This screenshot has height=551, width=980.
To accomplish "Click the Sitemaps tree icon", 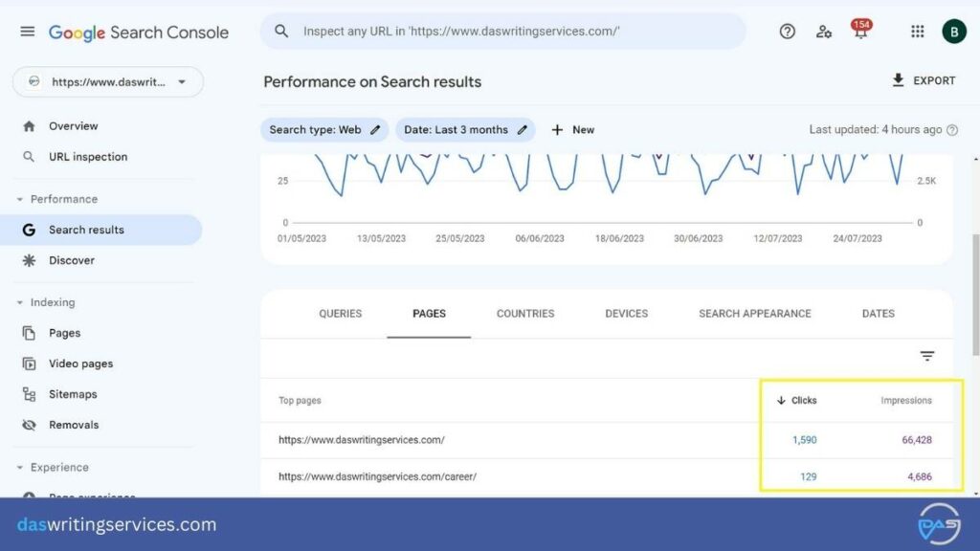I will click(x=29, y=394).
